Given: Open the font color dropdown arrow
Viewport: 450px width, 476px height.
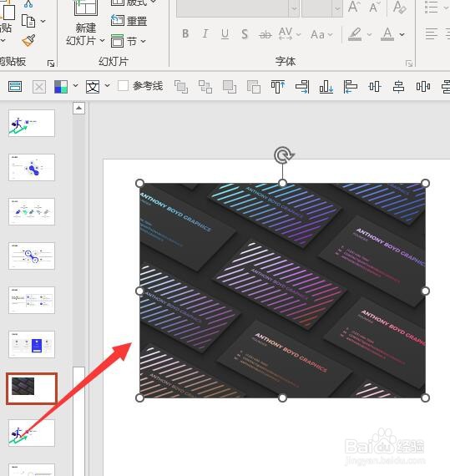Looking at the screenshot, I should point(402,34).
